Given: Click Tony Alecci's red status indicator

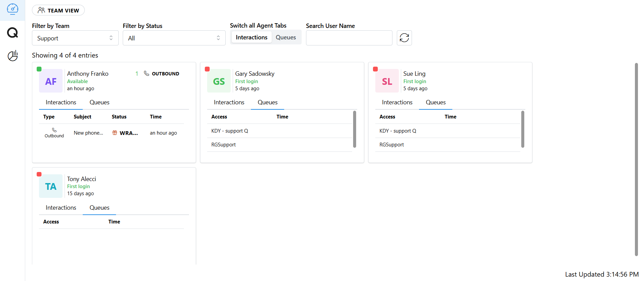Looking at the screenshot, I should point(39,174).
